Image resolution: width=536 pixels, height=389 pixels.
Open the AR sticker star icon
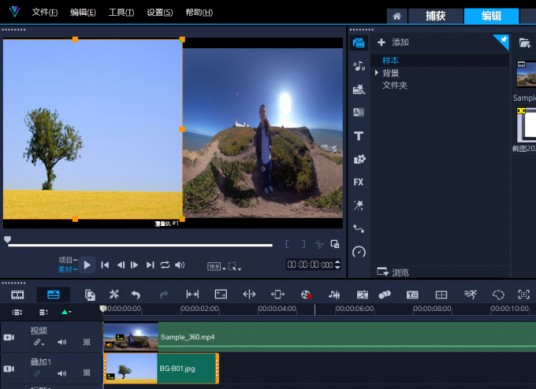359,205
